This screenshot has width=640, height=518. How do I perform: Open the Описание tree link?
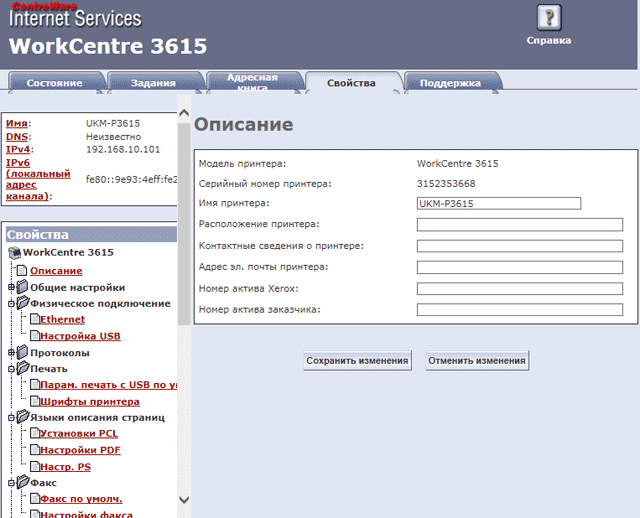tap(56, 271)
